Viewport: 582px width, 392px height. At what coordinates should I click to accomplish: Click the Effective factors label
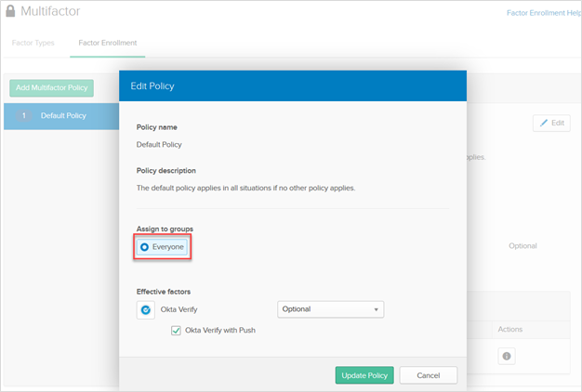point(164,292)
